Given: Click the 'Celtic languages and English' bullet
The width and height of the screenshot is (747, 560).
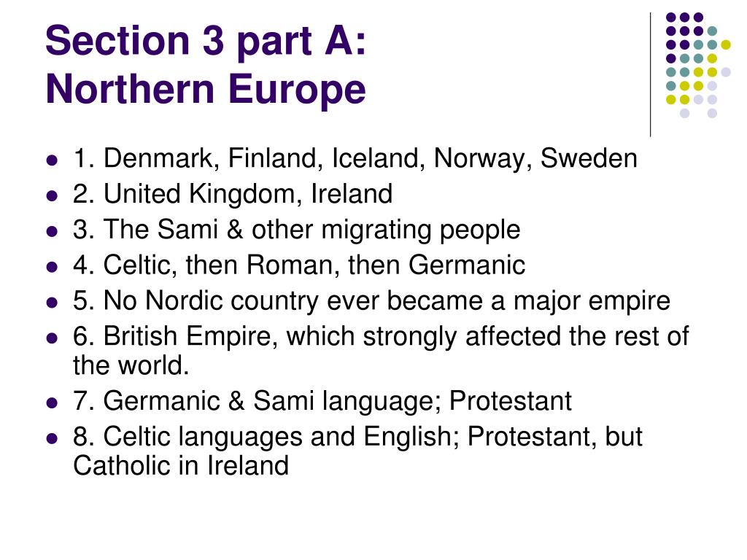Looking at the screenshot, I should pyautogui.click(x=357, y=437).
